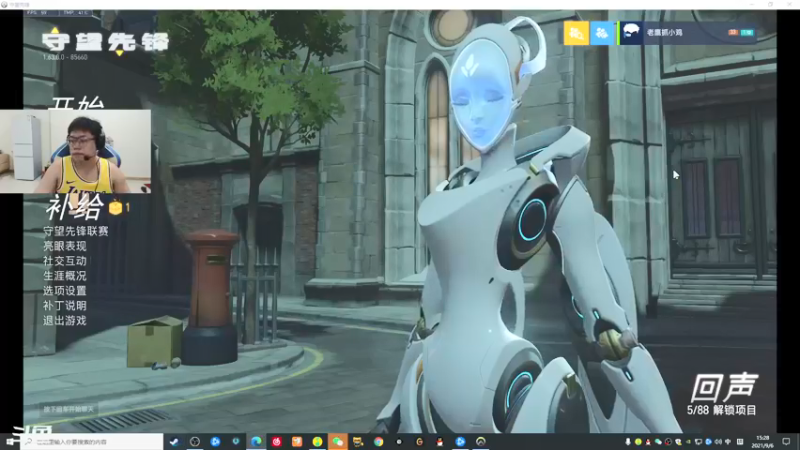Click the volume speaker tray icon
800x450 pixels.
718,442
